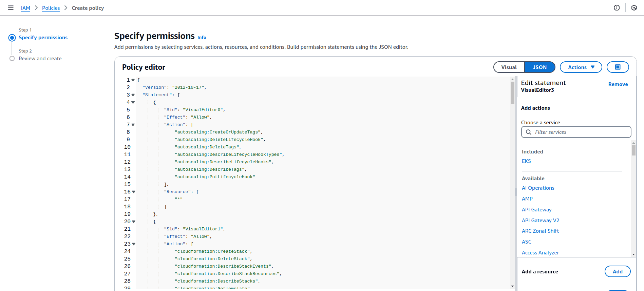Click cloudformation:DescribeStacks line
Viewport: 644px width, 291px height.
pos(217,282)
